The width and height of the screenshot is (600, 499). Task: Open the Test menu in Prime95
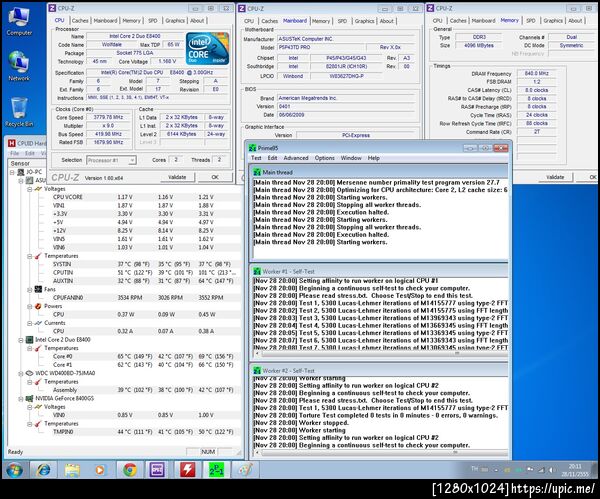click(256, 158)
